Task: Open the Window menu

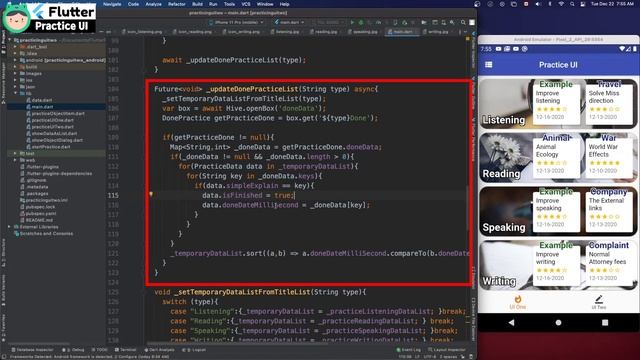Action: coord(265,4)
